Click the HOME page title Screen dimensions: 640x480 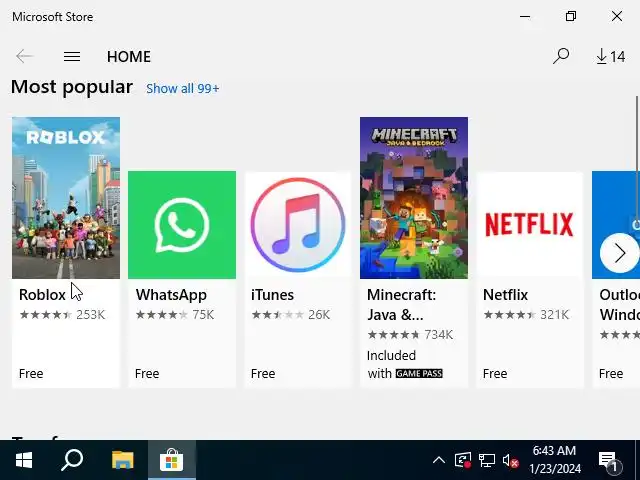129,56
